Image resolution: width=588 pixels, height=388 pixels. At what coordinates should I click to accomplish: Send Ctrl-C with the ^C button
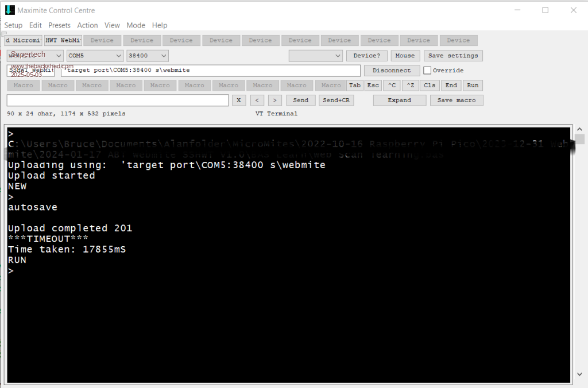pos(392,86)
